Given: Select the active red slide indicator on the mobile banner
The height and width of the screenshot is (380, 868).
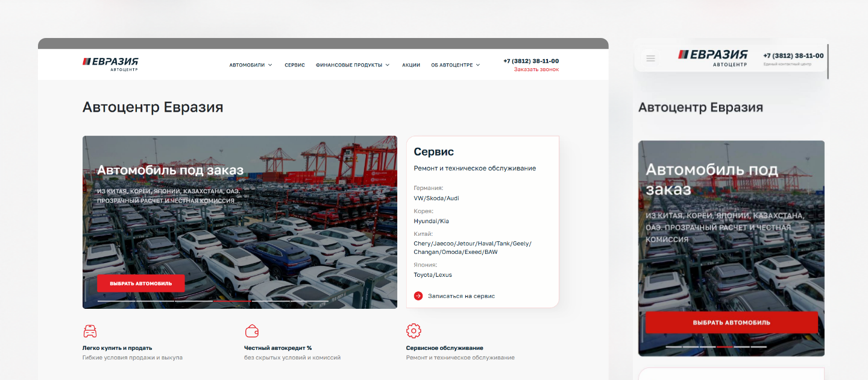Looking at the screenshot, I should (725, 347).
